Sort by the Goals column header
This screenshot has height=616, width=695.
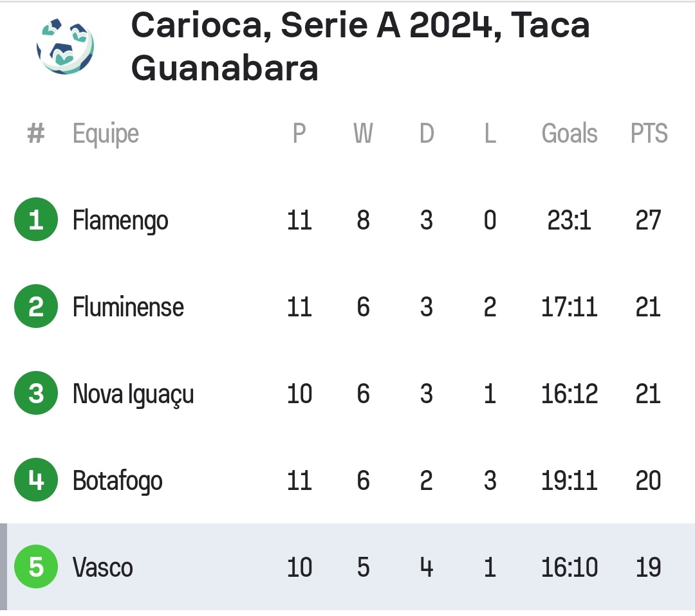click(570, 134)
